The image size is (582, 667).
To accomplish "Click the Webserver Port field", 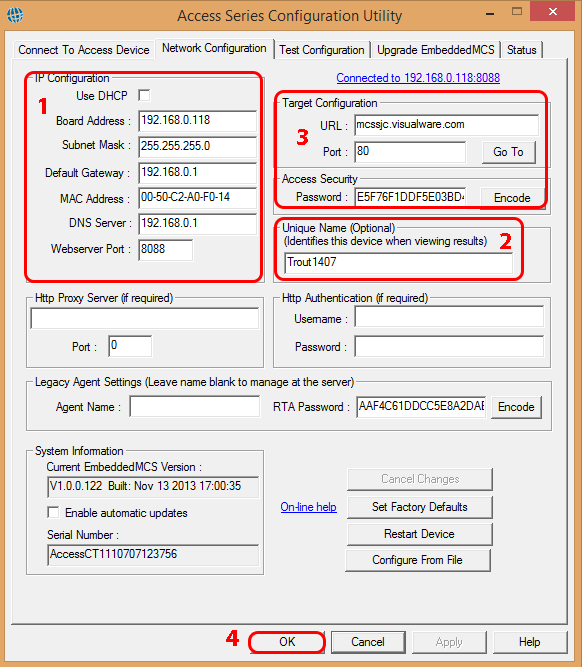I will 165,250.
